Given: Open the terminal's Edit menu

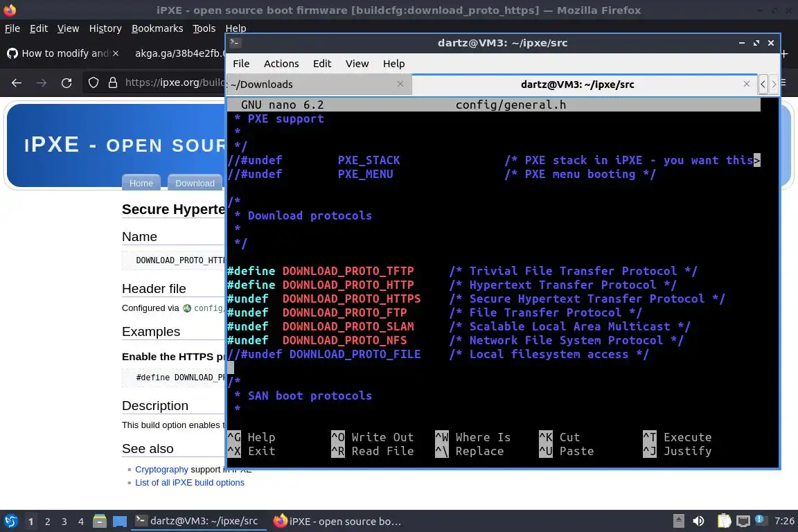Looking at the screenshot, I should 321,64.
